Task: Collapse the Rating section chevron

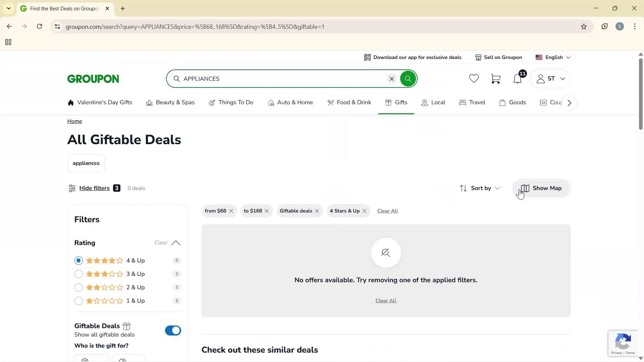Action: (x=176, y=243)
